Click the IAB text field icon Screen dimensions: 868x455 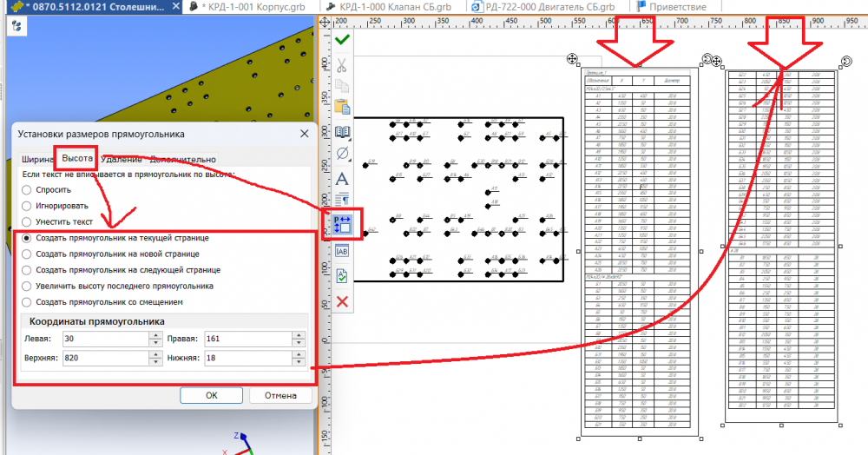pyautogui.click(x=342, y=251)
